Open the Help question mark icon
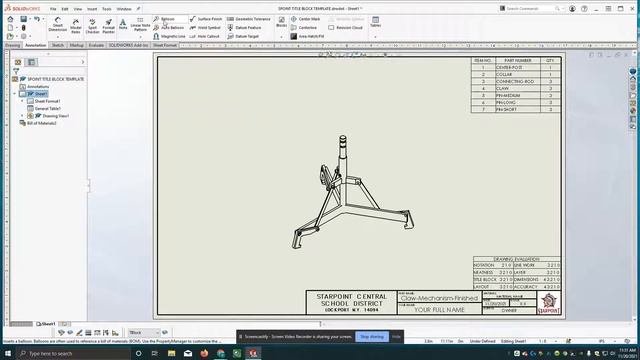This screenshot has width=640, height=360. 584,9
